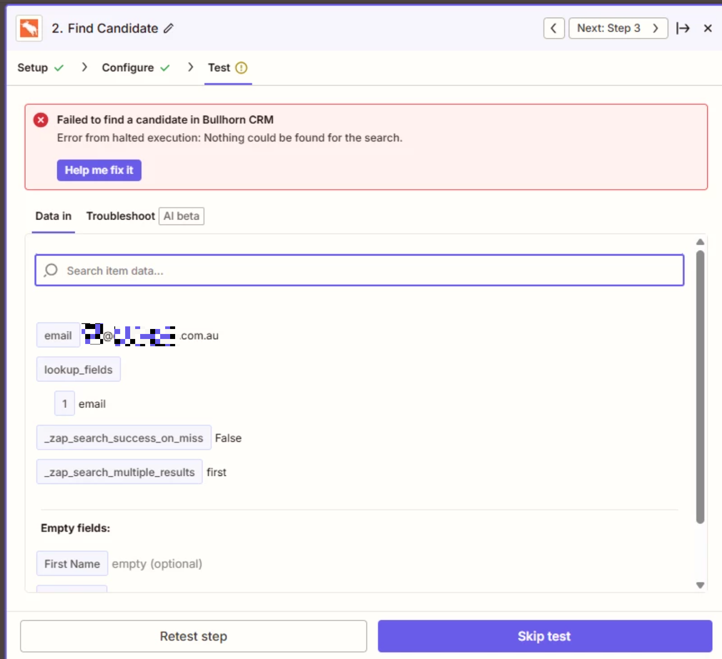The image size is (722, 659).
Task: Click the scrollbar down arrow
Action: (700, 585)
